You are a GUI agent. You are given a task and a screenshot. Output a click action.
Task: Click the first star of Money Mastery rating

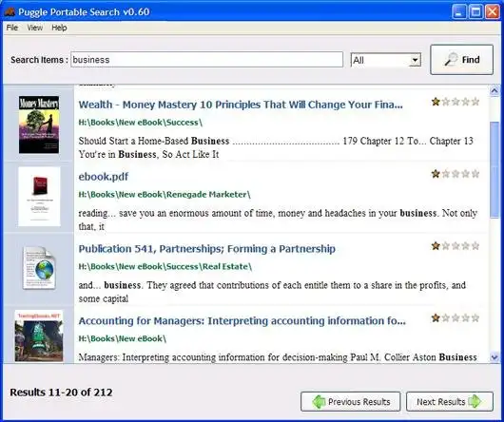436,102
